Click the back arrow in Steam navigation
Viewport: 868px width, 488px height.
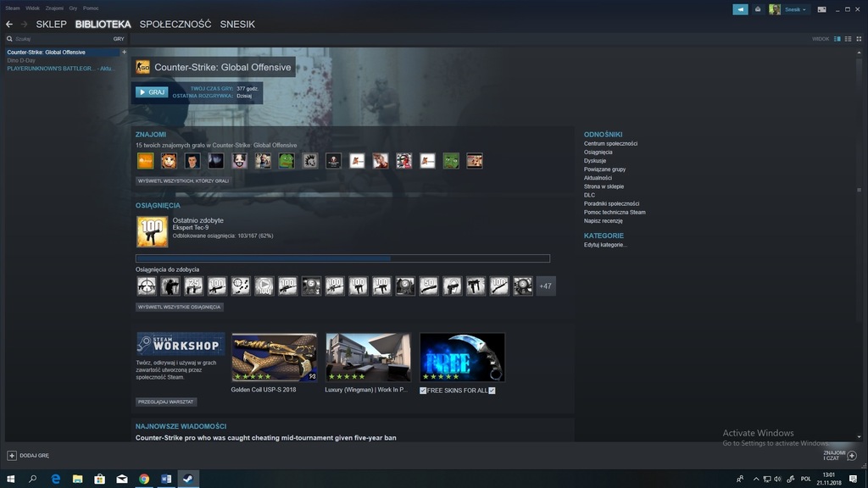(9, 25)
